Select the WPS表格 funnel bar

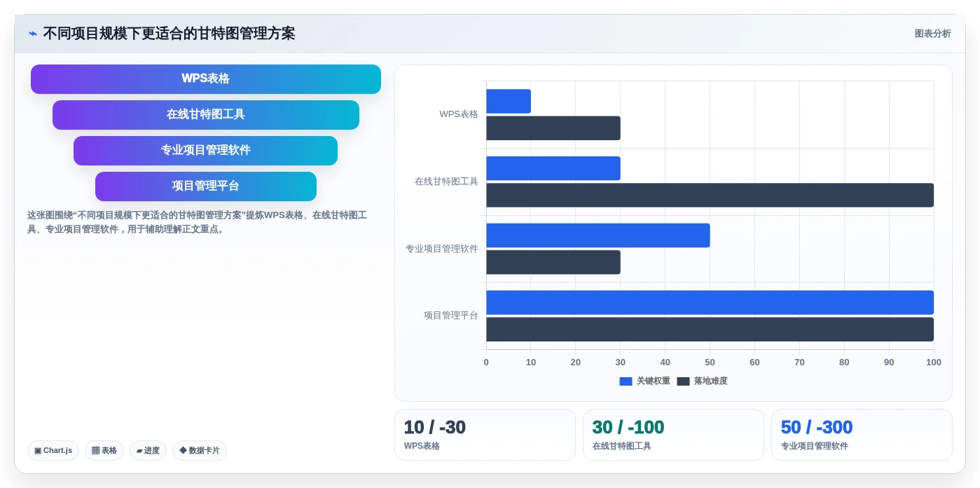(x=206, y=79)
